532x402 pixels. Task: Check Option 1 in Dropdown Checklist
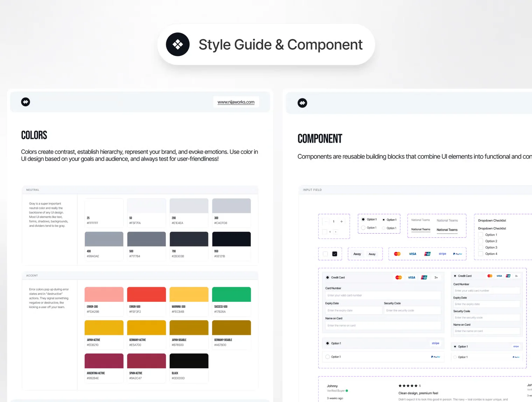coord(481,235)
